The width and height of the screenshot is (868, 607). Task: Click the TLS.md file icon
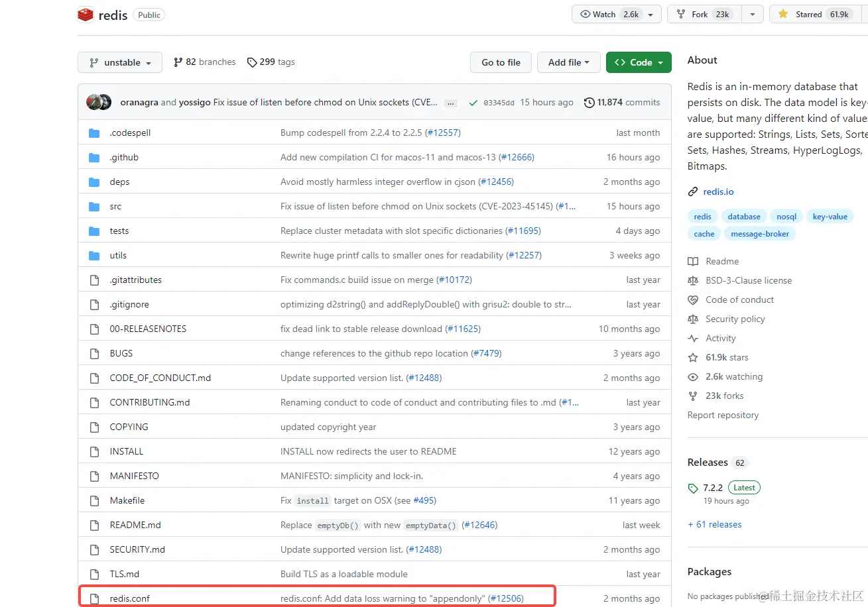[x=94, y=575]
